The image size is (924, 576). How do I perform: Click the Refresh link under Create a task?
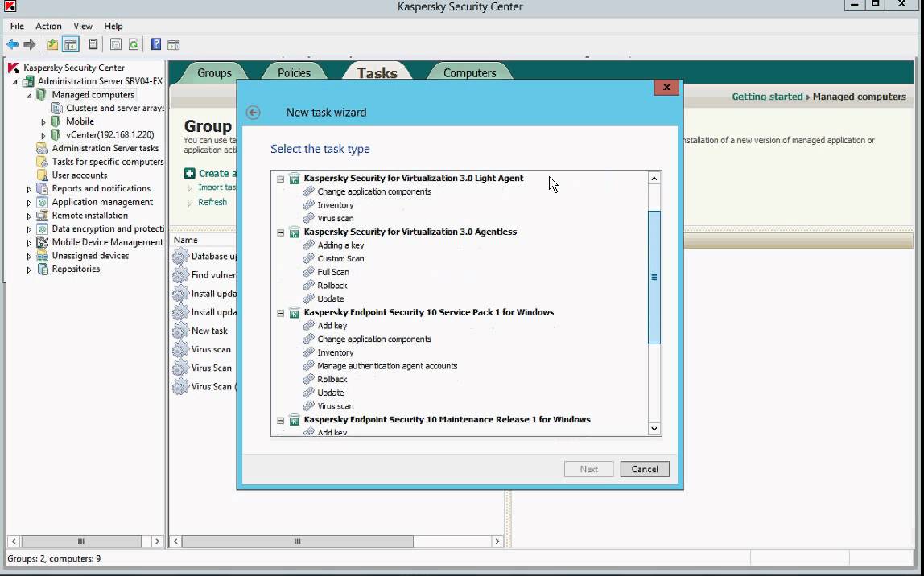(212, 202)
